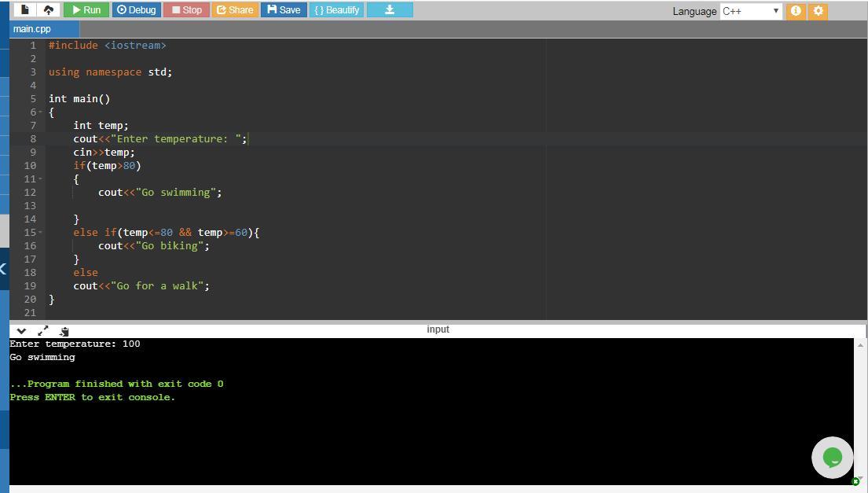Create a new file with the file icon
Screen dimensions: 868x493
[x=25, y=10]
